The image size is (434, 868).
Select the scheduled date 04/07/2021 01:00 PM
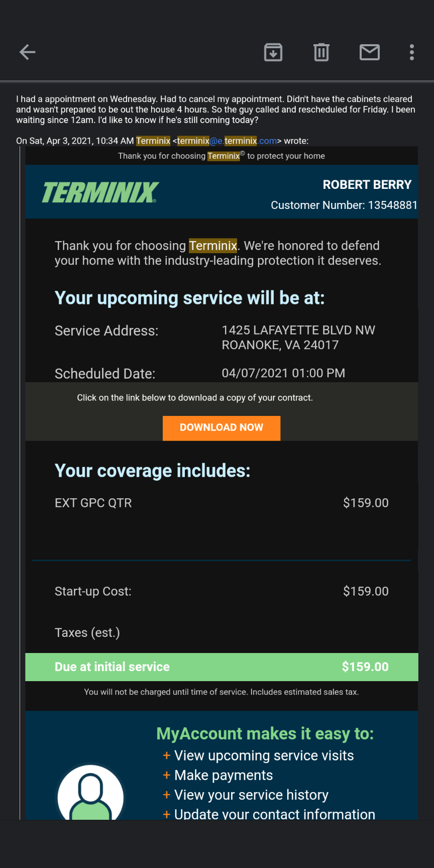point(283,373)
